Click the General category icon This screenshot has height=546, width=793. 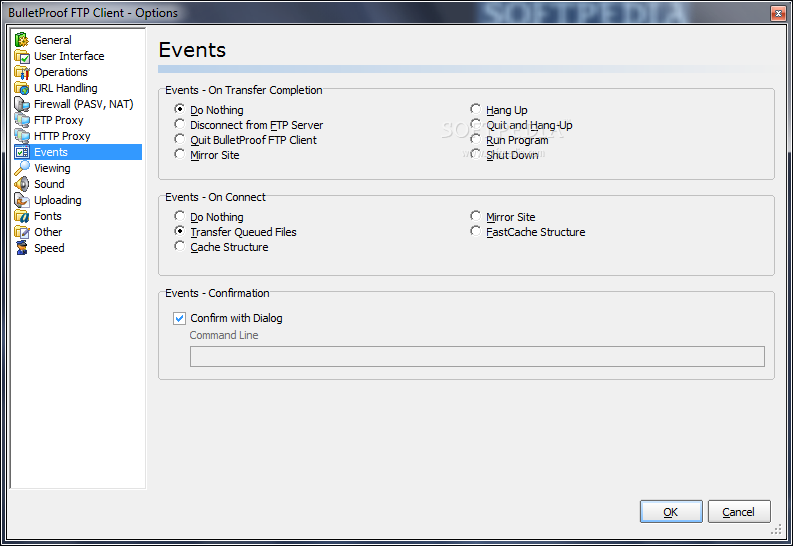pos(22,39)
